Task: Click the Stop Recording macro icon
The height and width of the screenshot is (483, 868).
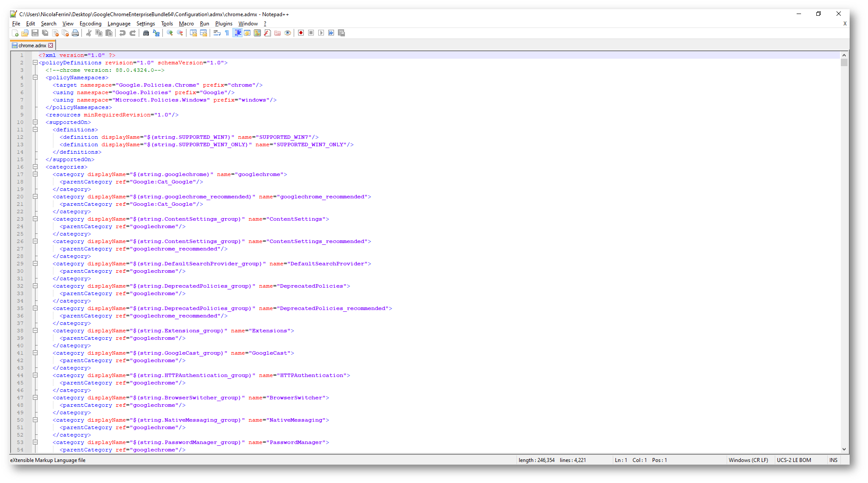Action: (x=311, y=33)
